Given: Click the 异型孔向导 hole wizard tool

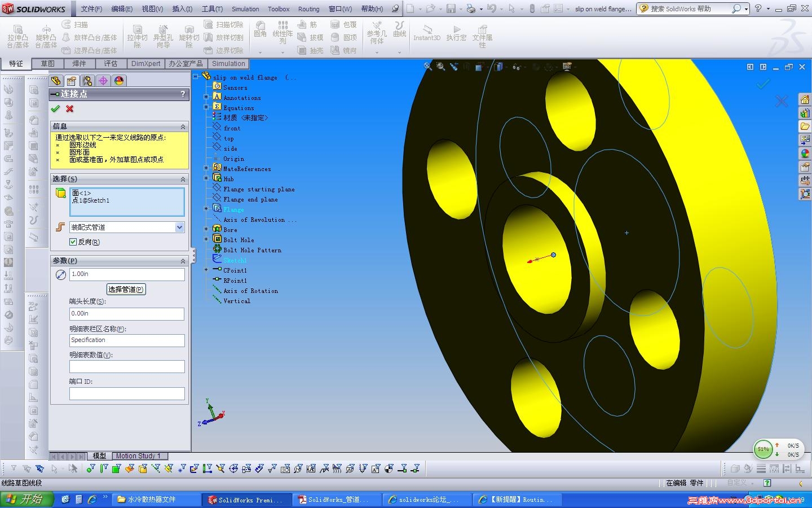Looking at the screenshot, I should coord(163,36).
